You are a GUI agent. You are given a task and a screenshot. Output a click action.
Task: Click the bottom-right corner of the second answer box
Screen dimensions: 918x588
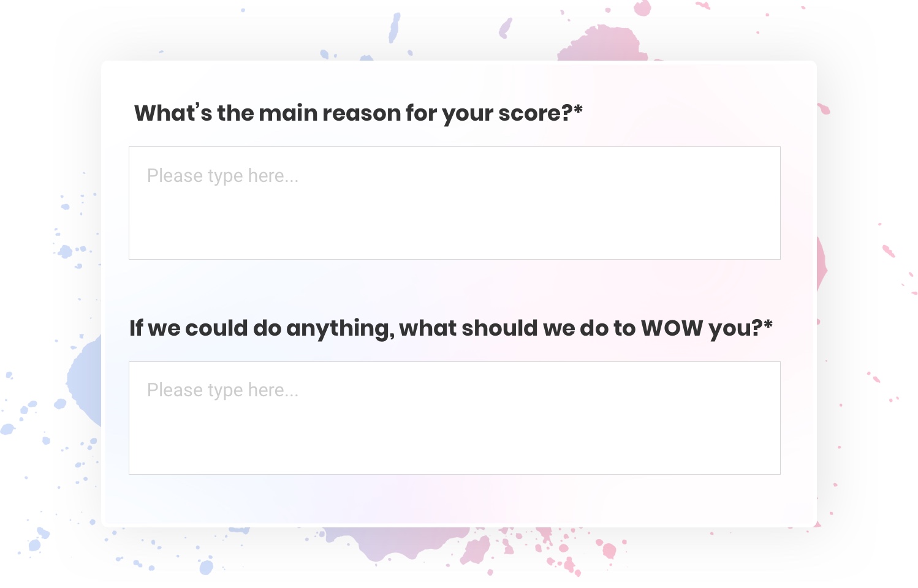(x=779, y=472)
